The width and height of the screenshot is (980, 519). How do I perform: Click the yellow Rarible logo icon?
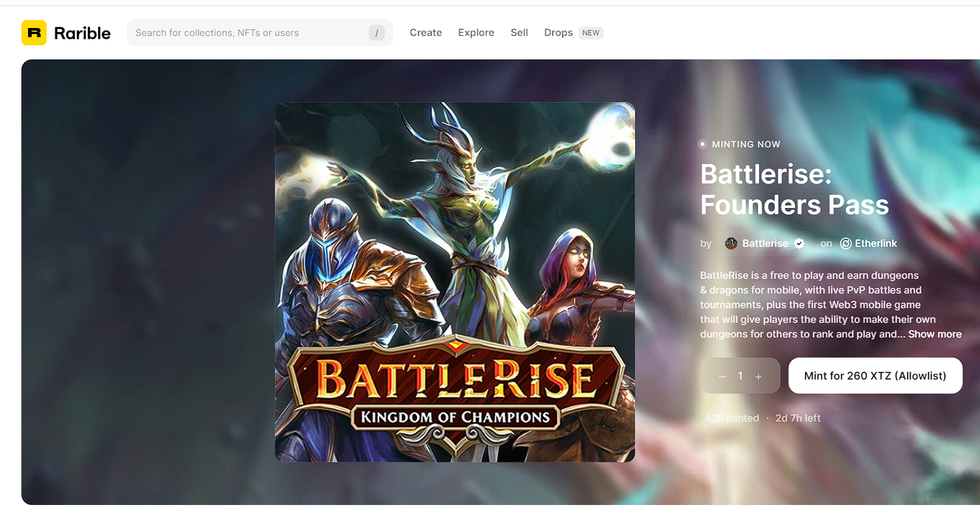[34, 33]
